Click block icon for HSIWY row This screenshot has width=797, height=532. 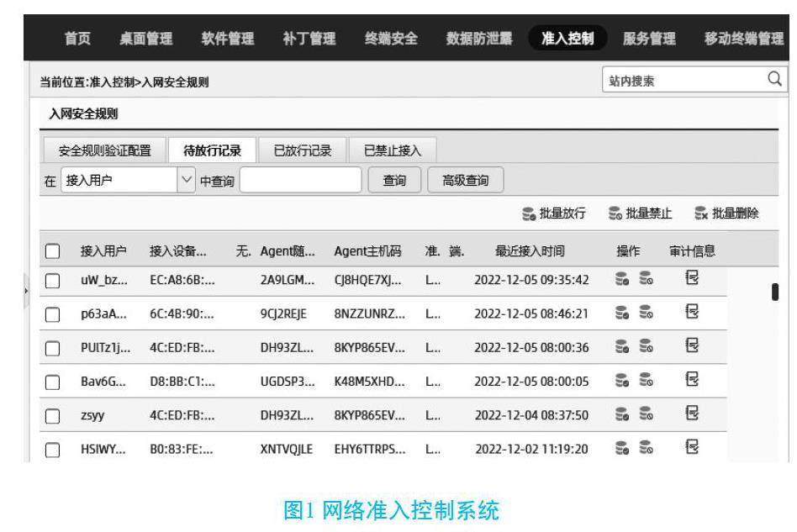pyautogui.click(x=646, y=449)
